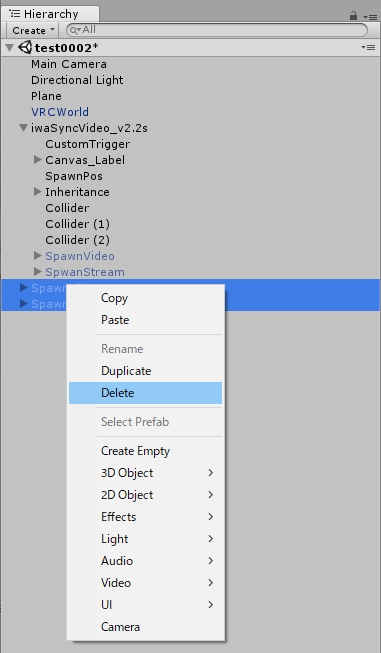Collapse the test0002 scene foldout
This screenshot has height=653, width=381.
tap(10, 48)
